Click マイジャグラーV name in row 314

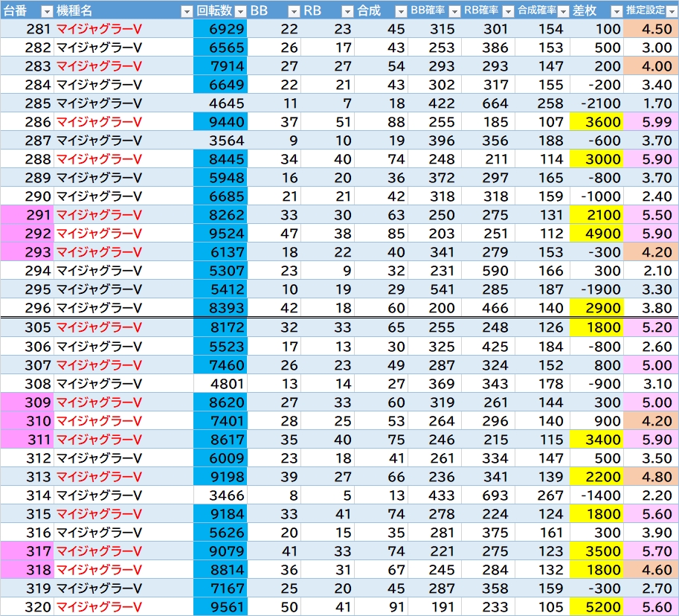tap(99, 495)
